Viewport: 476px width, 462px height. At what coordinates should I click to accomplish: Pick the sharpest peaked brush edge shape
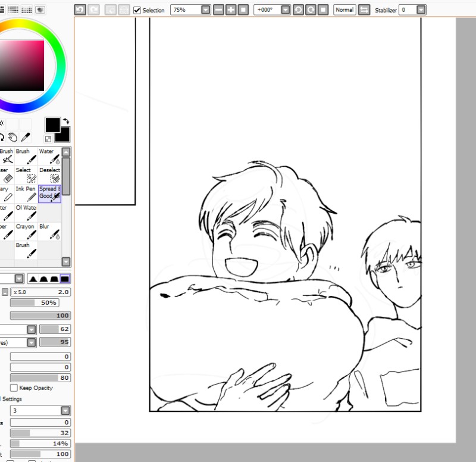[33, 279]
